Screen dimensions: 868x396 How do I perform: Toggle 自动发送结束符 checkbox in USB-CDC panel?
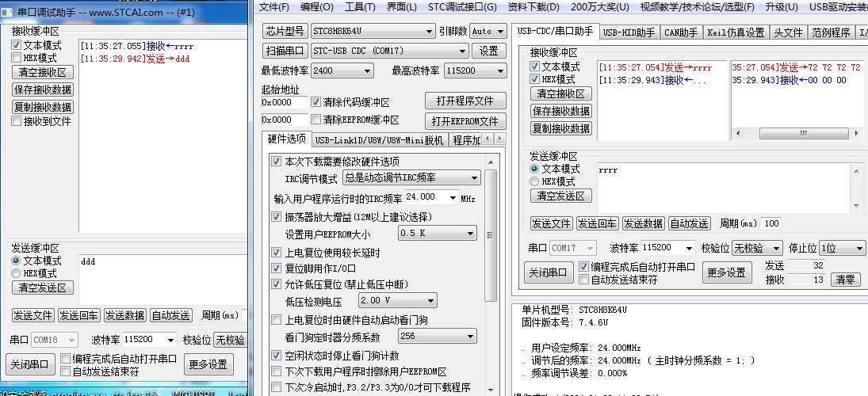click(x=583, y=280)
